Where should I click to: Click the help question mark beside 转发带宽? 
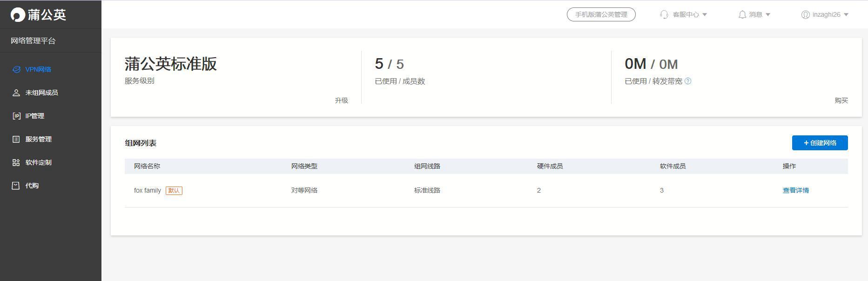688,81
